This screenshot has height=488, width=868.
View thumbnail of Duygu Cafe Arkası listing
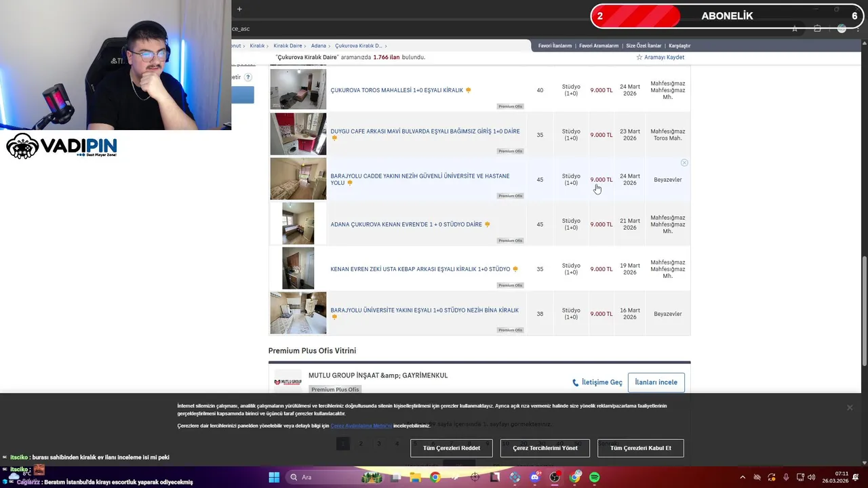(x=298, y=134)
